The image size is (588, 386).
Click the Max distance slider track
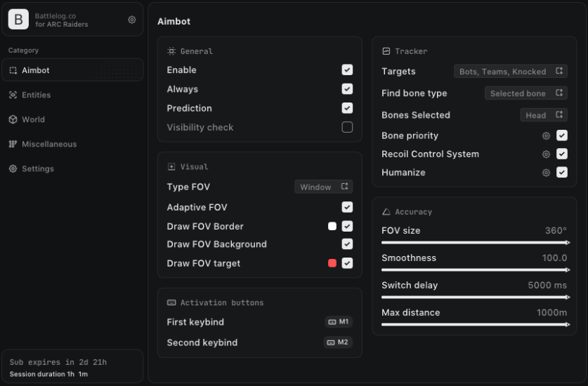[476, 324]
